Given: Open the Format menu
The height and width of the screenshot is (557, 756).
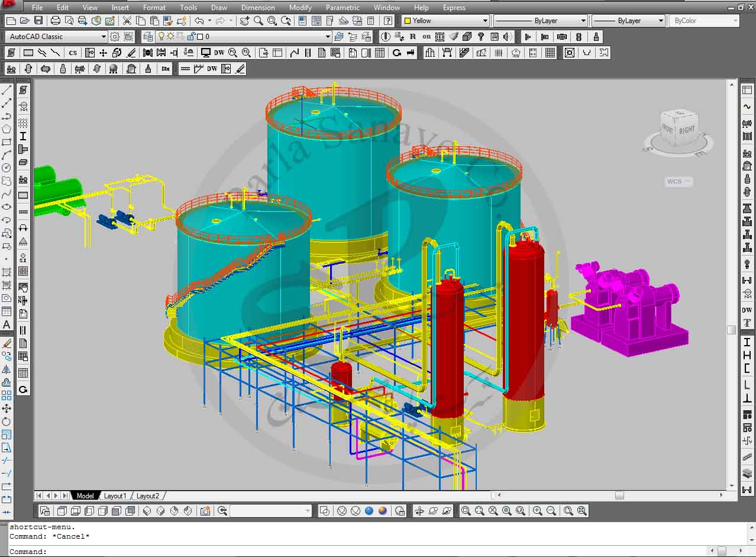Looking at the screenshot, I should (x=154, y=8).
